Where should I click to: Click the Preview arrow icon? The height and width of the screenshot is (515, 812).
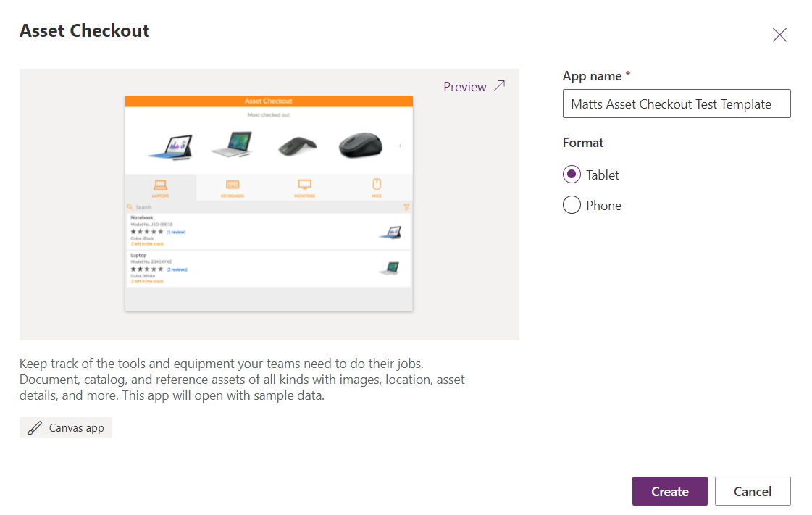(498, 85)
